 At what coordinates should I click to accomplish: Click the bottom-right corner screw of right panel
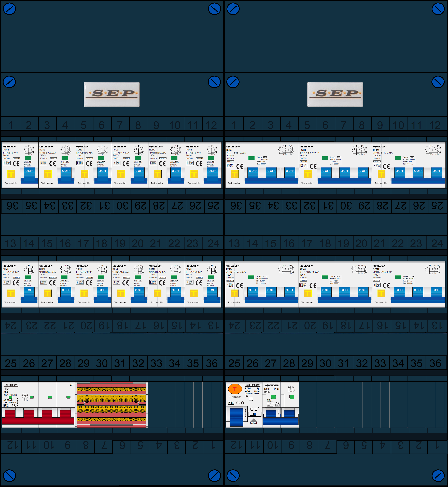[438, 476]
